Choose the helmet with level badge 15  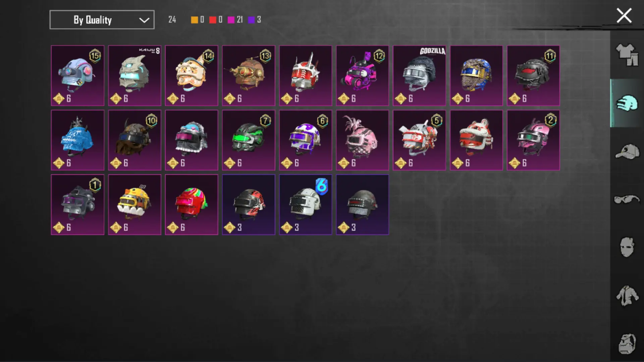[77, 76]
